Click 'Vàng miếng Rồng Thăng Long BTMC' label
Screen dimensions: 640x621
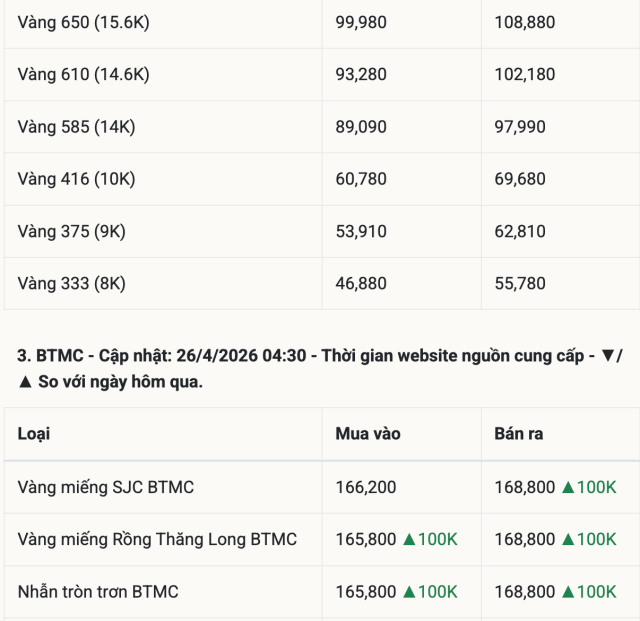(x=157, y=539)
